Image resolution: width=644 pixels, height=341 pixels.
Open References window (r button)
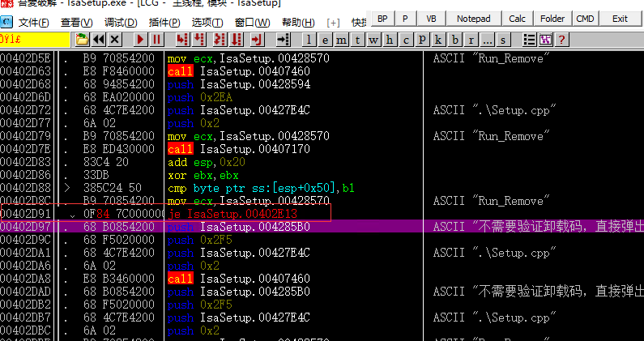471,40
